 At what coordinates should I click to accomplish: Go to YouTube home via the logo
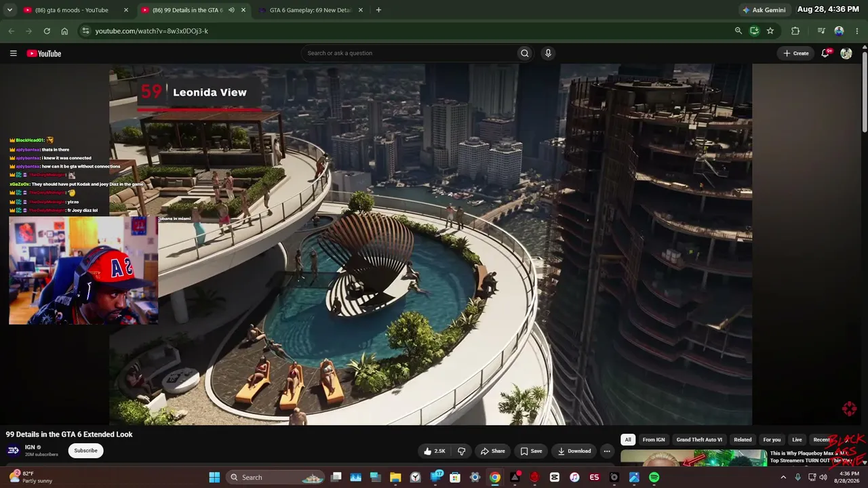click(44, 54)
